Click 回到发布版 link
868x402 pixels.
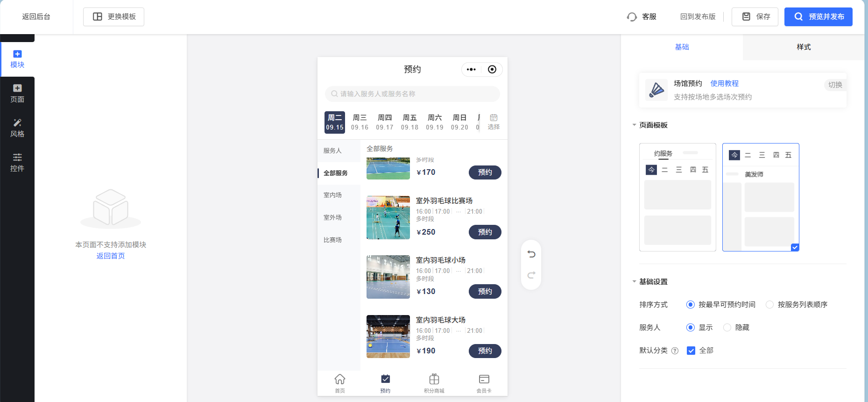coord(698,17)
